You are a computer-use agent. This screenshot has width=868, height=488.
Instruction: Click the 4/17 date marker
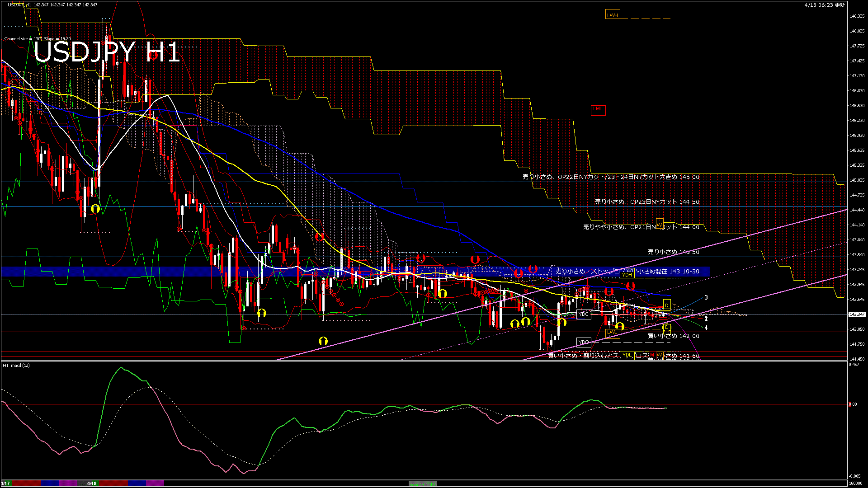(x=5, y=483)
